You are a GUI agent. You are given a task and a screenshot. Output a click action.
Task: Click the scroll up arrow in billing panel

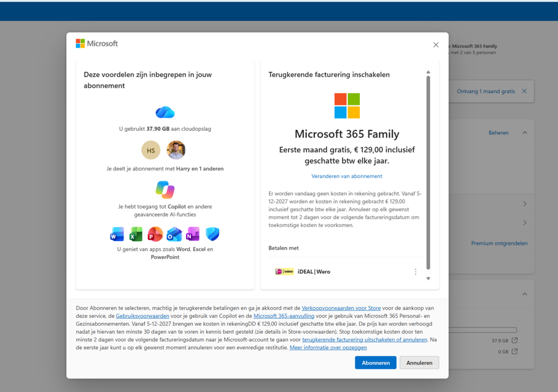(x=428, y=72)
